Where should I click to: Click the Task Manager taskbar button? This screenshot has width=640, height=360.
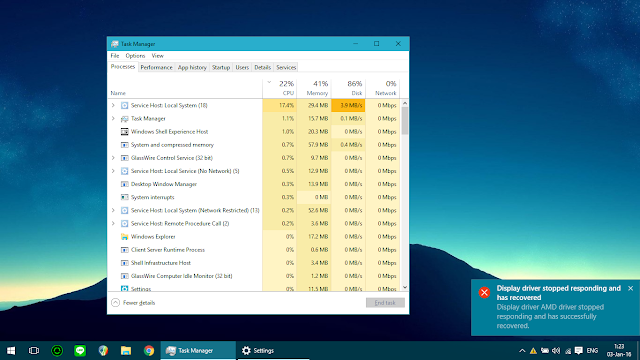coord(198,351)
